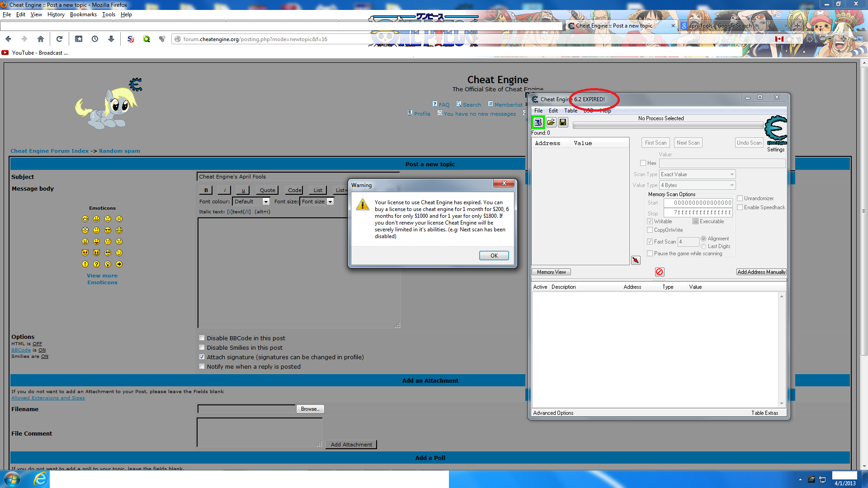Click the green magnifier toolbar icon
This screenshot has width=868, height=488.
pyautogui.click(x=146, y=39)
